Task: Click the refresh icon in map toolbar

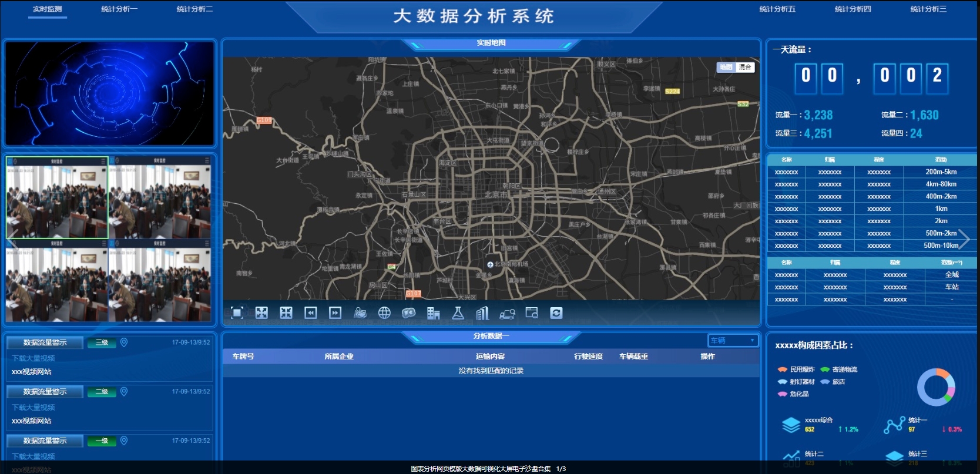Action: tap(556, 313)
